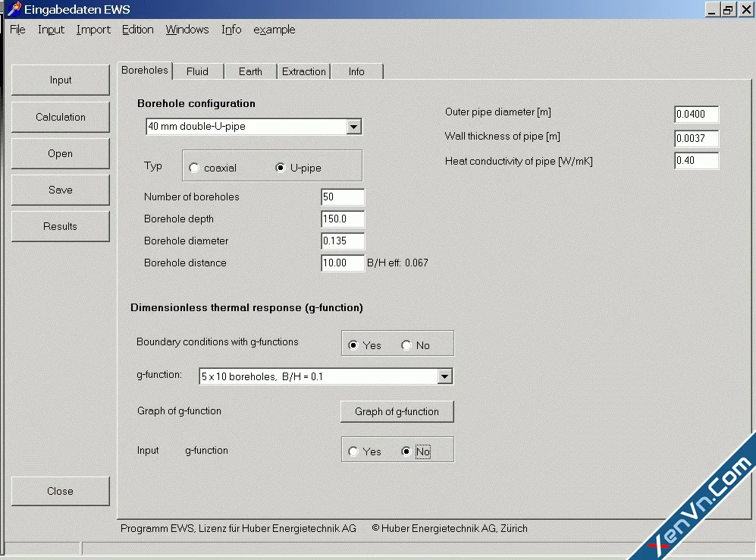
Task: Click the Borehole diameter field
Action: (x=343, y=241)
